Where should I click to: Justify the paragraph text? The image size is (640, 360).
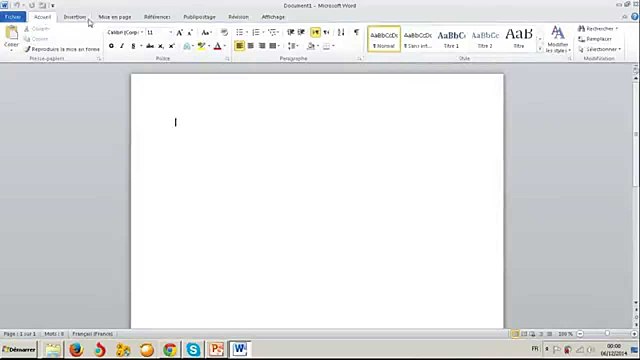click(273, 46)
